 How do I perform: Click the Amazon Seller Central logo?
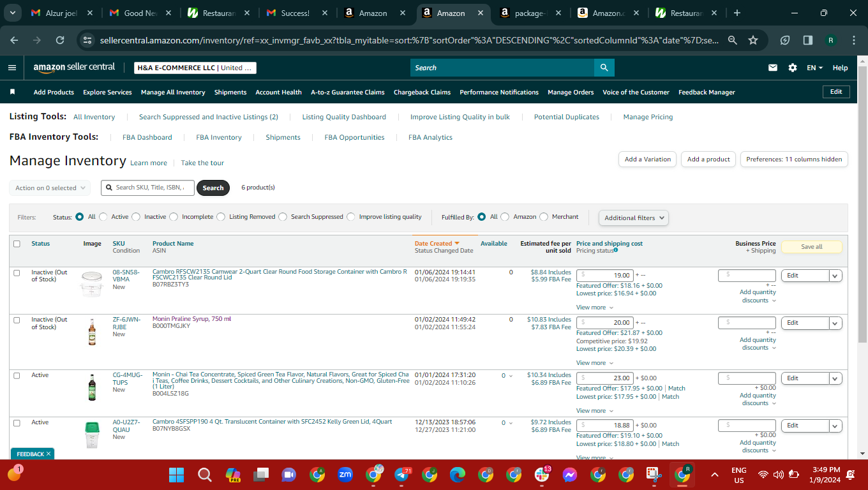(x=74, y=67)
